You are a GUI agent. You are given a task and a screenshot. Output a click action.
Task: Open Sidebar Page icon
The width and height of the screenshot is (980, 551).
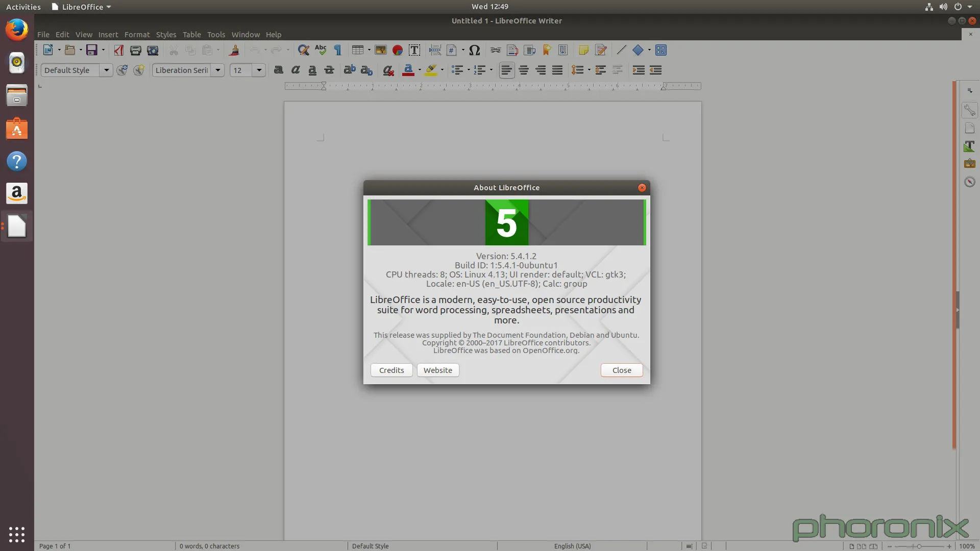(969, 128)
